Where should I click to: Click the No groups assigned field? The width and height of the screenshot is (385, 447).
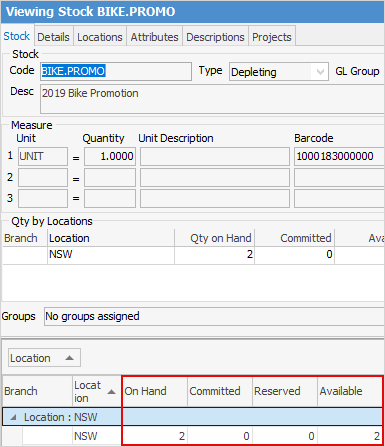[x=214, y=316]
